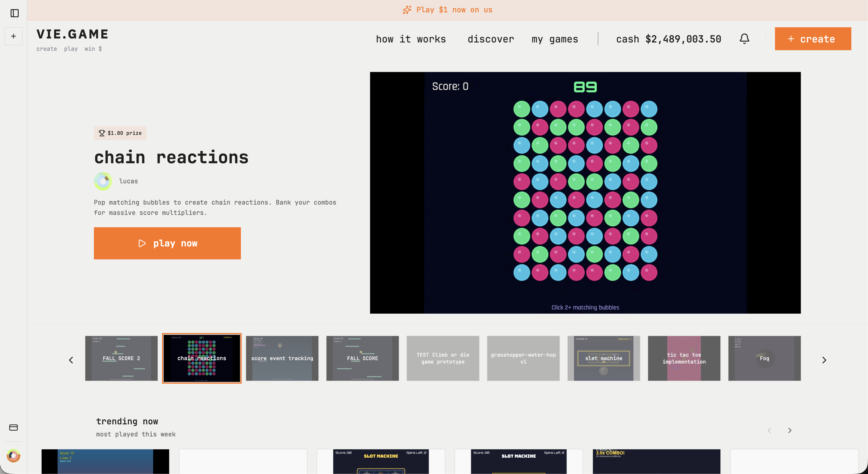This screenshot has height=474, width=868.
Task: Click the play triangle icon inside play now
Action: click(142, 243)
